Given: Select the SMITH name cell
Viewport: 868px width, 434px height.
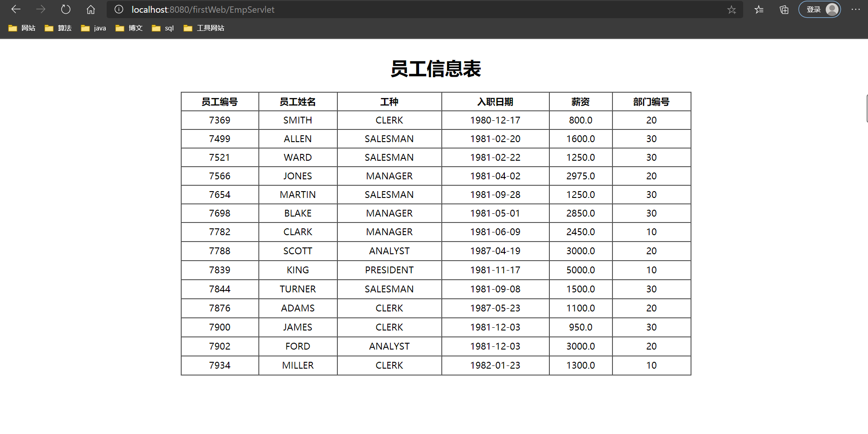Looking at the screenshot, I should pyautogui.click(x=298, y=120).
